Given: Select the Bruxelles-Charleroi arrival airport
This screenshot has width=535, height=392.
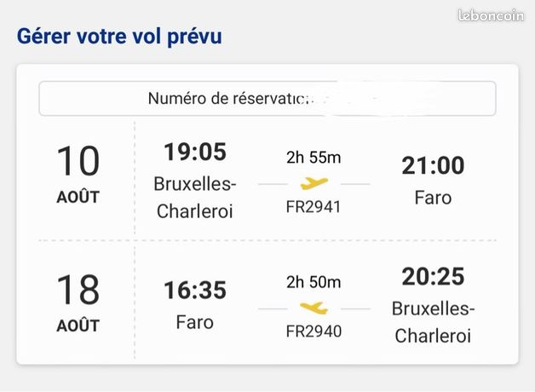Looking at the screenshot, I should 433,322.
